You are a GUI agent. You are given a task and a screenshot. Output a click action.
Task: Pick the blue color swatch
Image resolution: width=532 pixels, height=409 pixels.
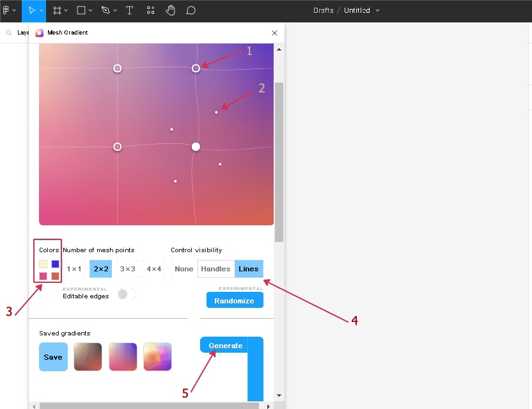click(x=56, y=264)
